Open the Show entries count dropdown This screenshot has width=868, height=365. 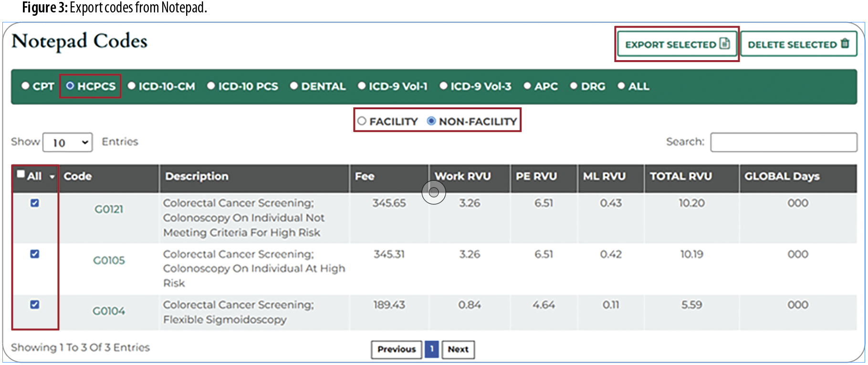(68, 143)
